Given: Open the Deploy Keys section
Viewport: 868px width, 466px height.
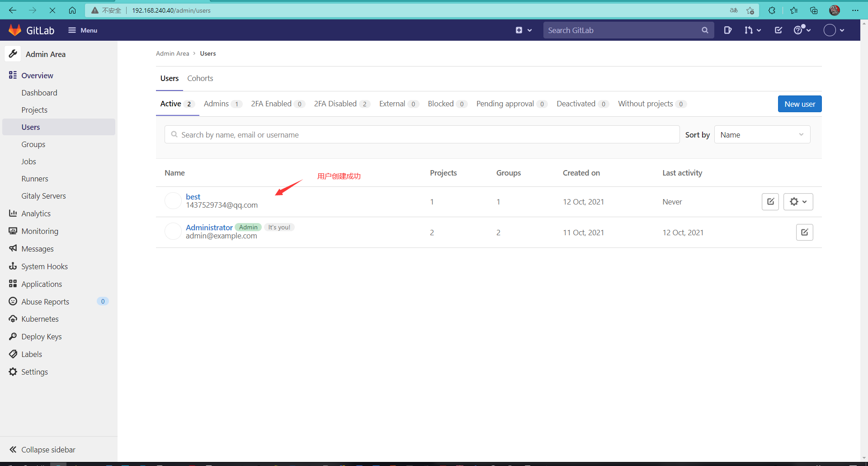Looking at the screenshot, I should pos(41,336).
